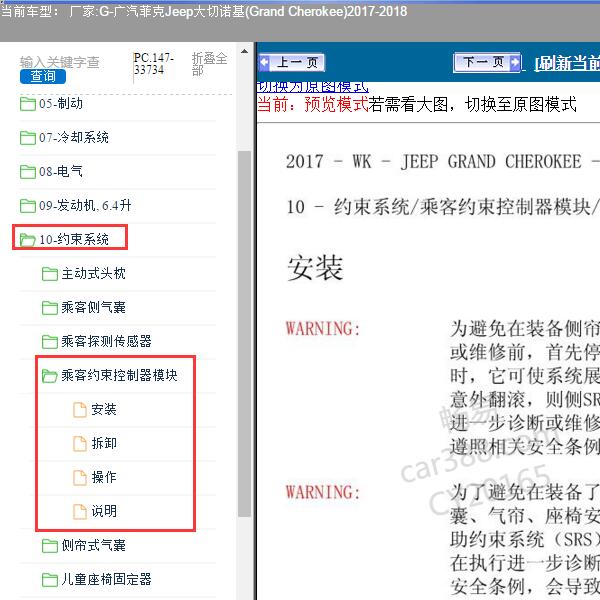The width and height of the screenshot is (600, 600).
Task: Expand the 07-冷却系统 tree entry
Action: point(74,138)
